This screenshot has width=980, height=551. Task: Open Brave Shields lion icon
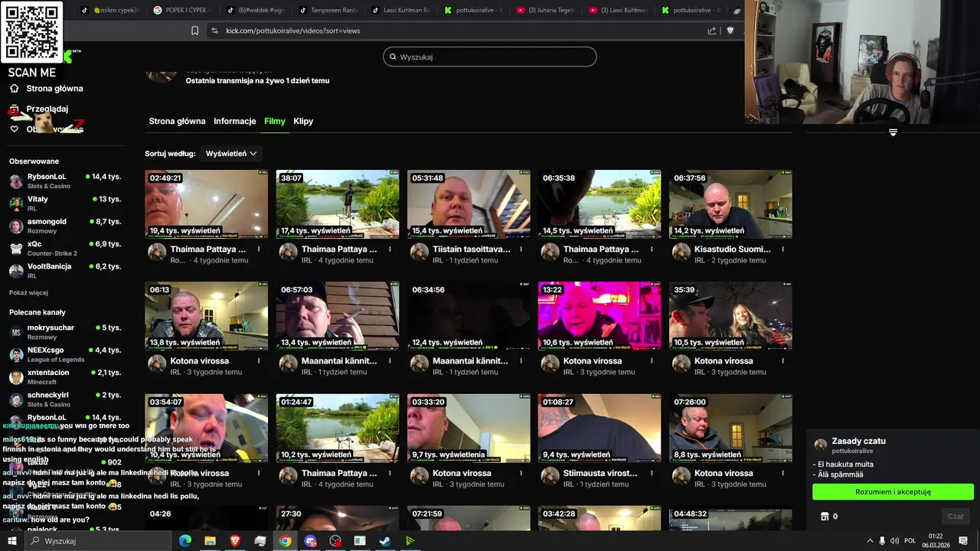click(730, 31)
